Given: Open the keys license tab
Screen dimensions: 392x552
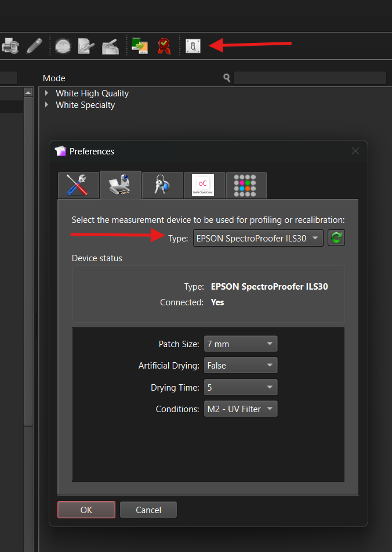Looking at the screenshot, I should coord(162,185).
